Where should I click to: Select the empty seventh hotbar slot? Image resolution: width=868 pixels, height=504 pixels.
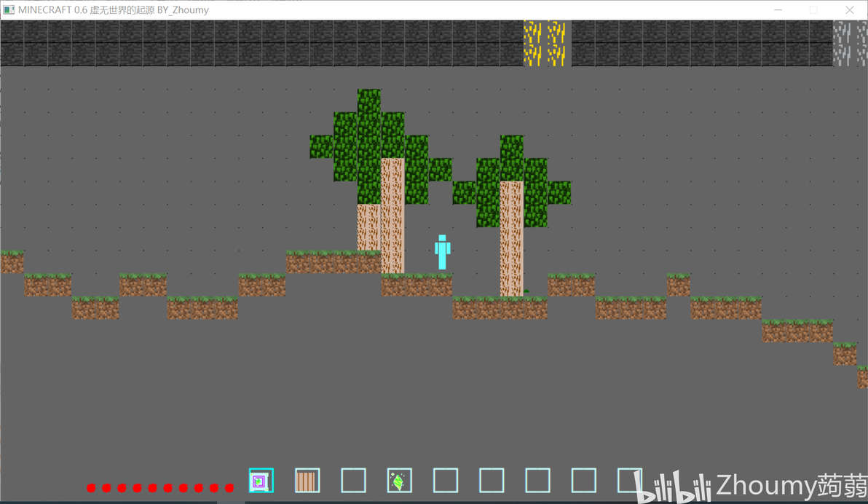pos(537,480)
